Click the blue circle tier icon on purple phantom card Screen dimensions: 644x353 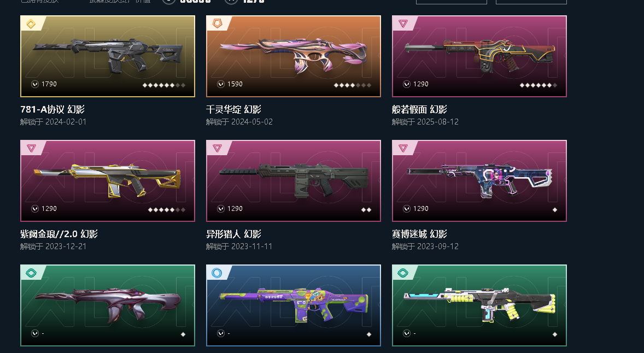pyautogui.click(x=217, y=273)
